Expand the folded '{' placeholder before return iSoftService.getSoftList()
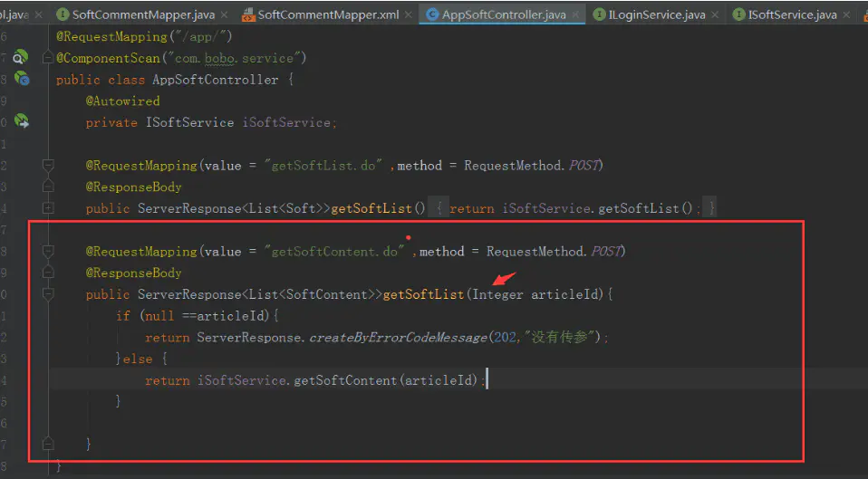The height and width of the screenshot is (479, 868). pyautogui.click(x=439, y=208)
